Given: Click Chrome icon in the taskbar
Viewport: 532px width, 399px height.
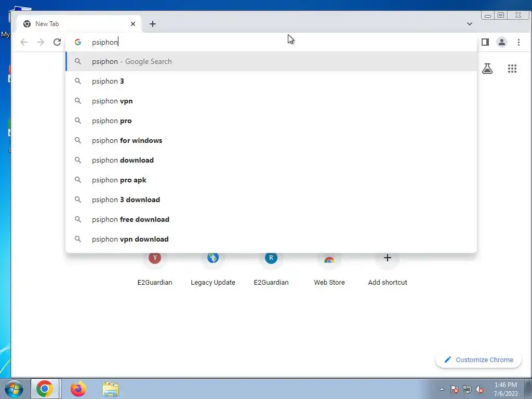Looking at the screenshot, I should [x=45, y=389].
